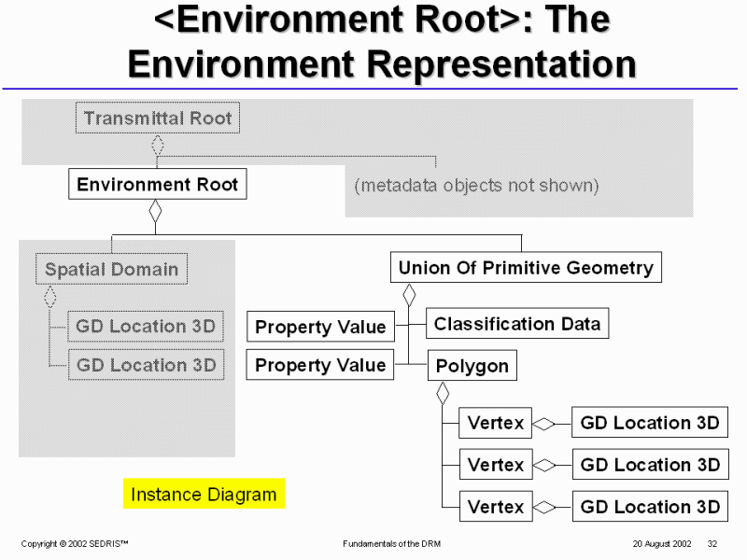747x560 pixels.
Task: Click the diamond beside the topmost Vertex box
Action: point(544,423)
